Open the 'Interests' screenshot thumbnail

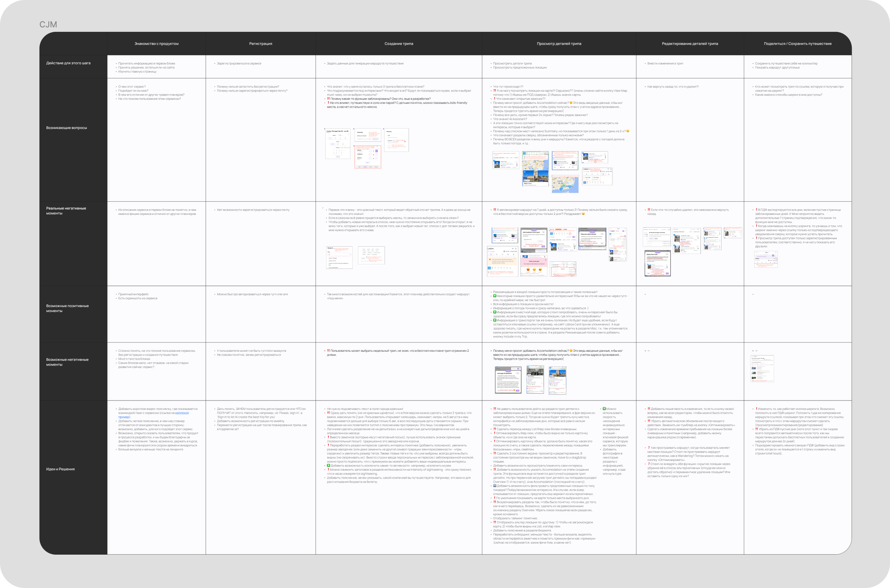368,135
